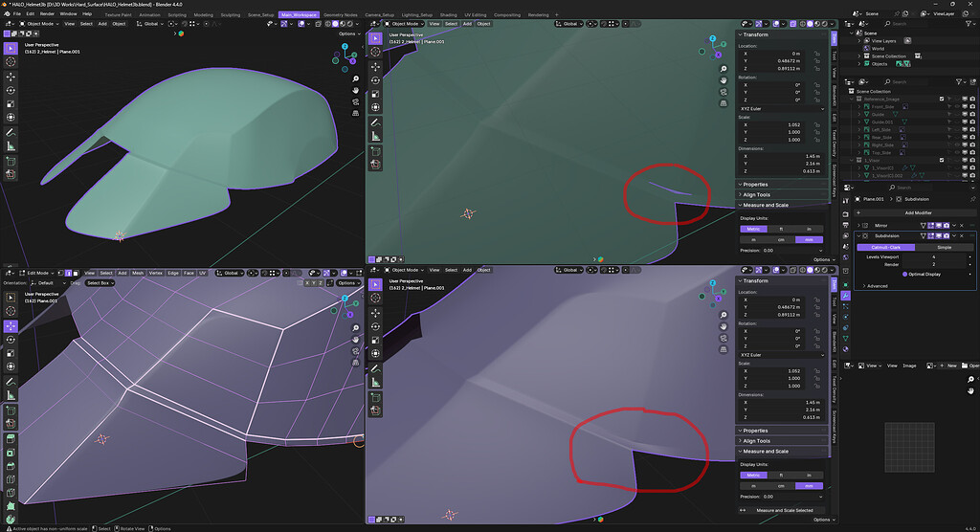
Task: Expand Front_Side item in outliner
Action: click(x=859, y=107)
